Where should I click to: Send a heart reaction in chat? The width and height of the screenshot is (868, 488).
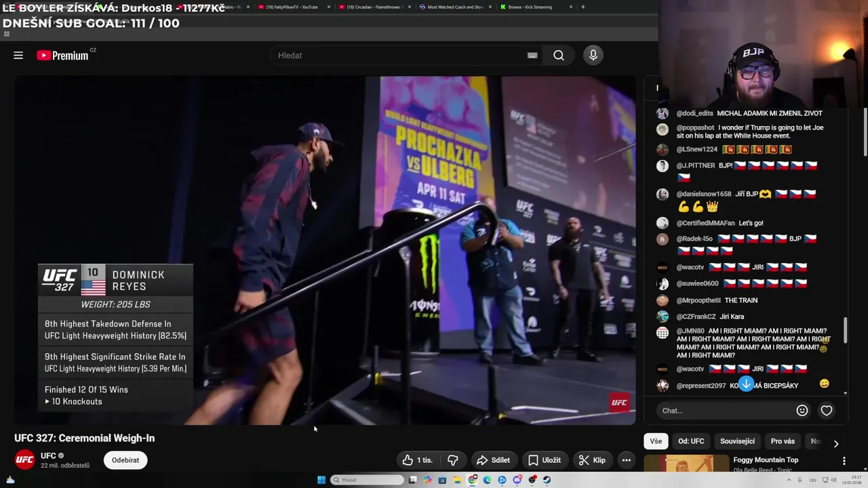[827, 410]
